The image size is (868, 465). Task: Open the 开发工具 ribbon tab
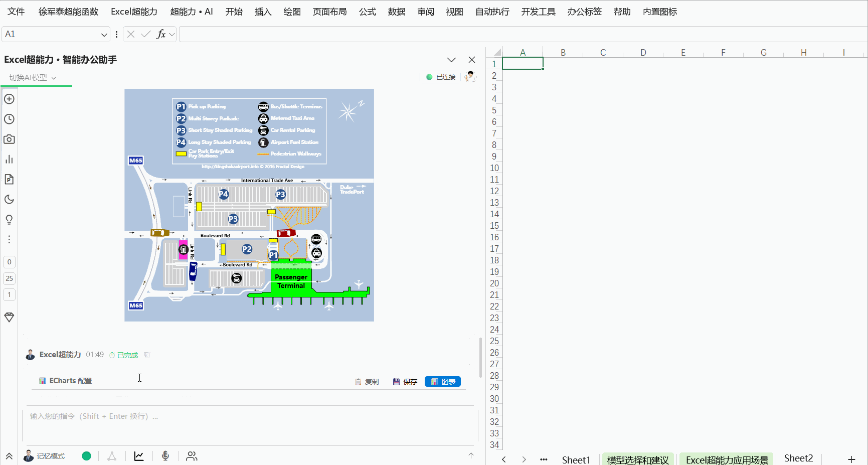coord(538,12)
